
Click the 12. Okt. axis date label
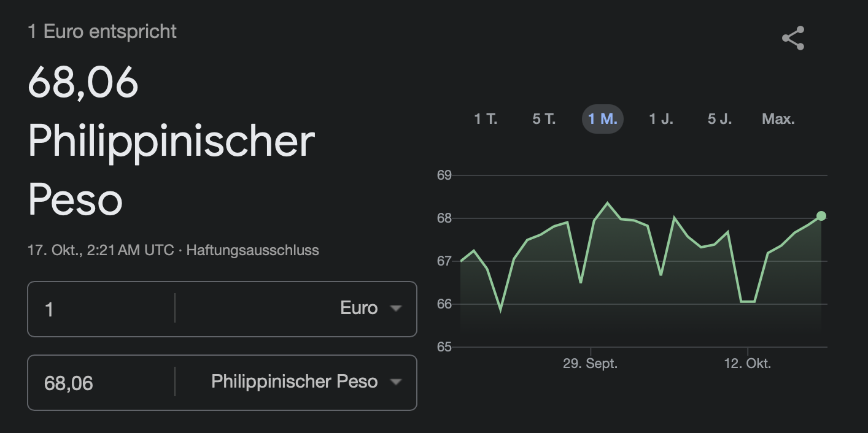coord(747,364)
